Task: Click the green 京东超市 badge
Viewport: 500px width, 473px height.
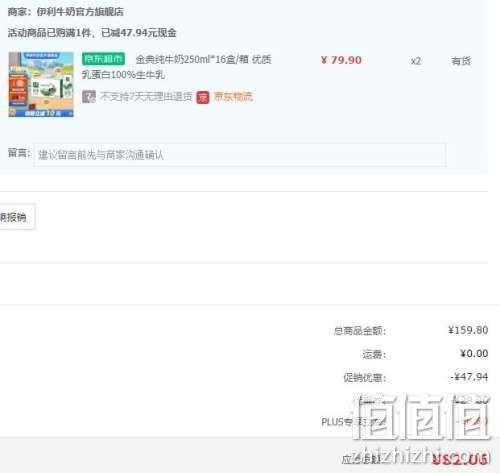Action: [103, 59]
